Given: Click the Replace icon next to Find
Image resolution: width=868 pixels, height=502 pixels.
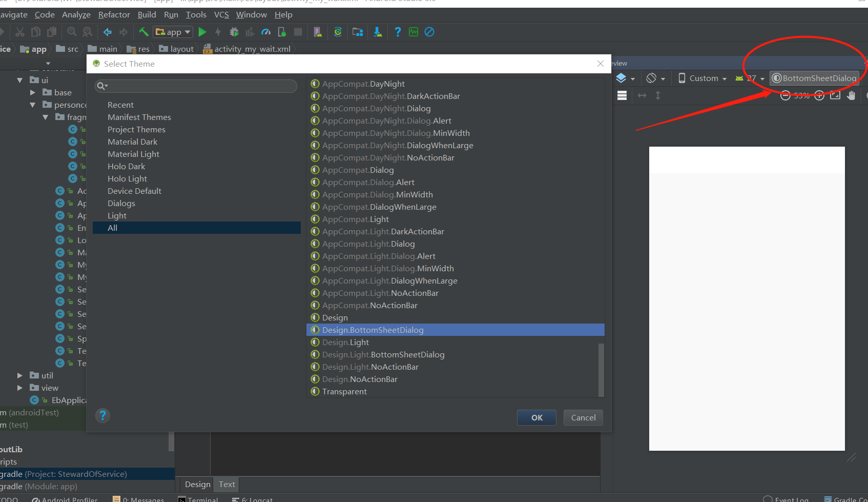Looking at the screenshot, I should coord(88,32).
